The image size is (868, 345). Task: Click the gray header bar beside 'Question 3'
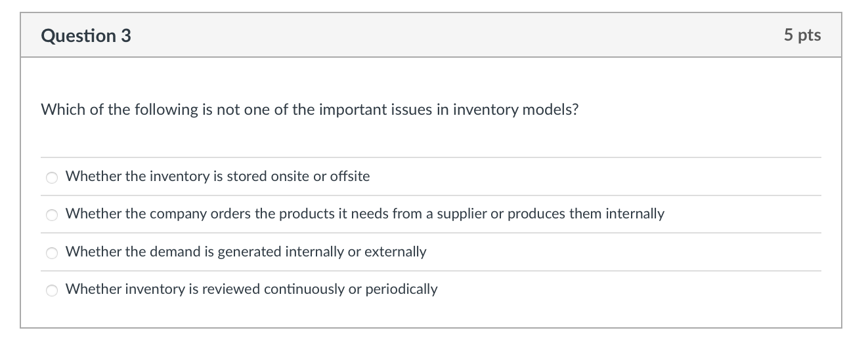(x=453, y=35)
